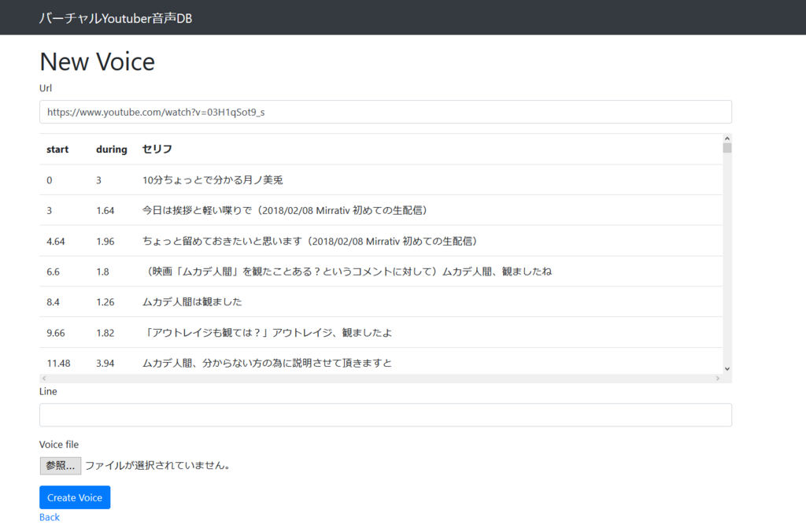Select row ムカデ人間、分からない方の為に説明させて頂きますと

coord(381,363)
